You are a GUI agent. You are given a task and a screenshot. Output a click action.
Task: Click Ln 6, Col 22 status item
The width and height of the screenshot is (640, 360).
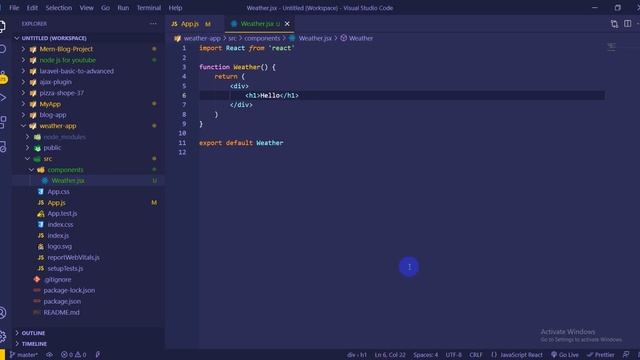(390, 355)
